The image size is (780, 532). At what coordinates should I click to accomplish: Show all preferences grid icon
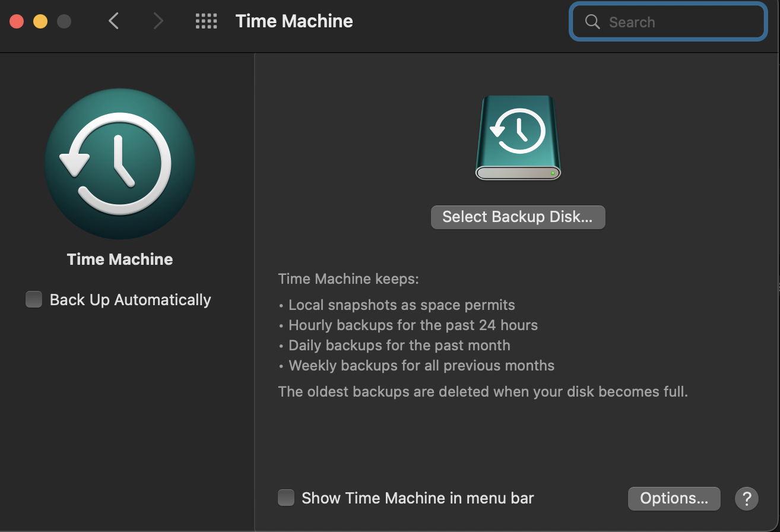tap(206, 22)
